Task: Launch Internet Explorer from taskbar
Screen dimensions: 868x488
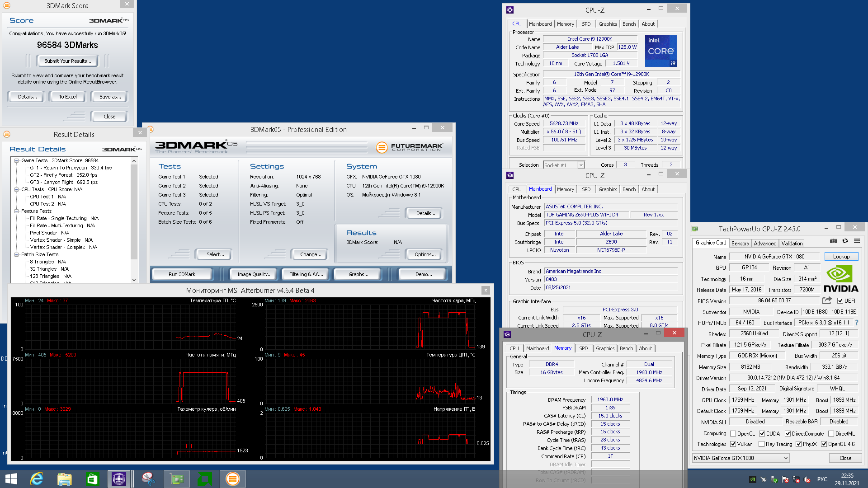Action: [x=37, y=479]
